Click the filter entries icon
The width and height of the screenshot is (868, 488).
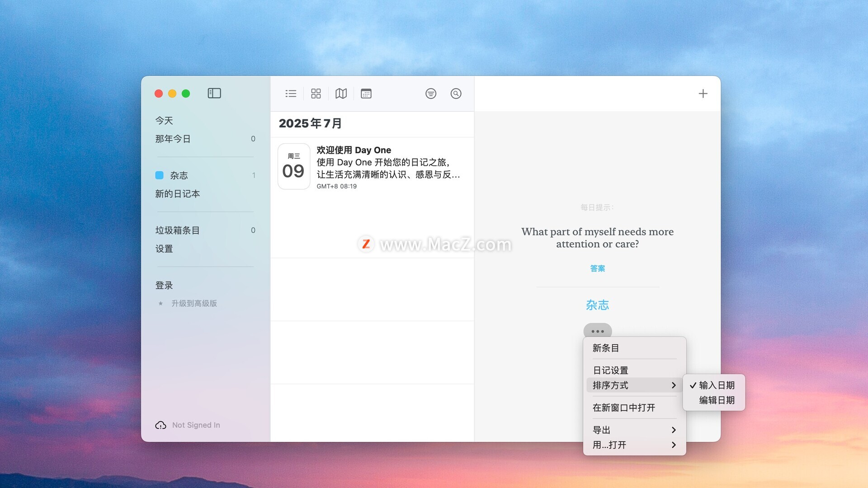[431, 94]
